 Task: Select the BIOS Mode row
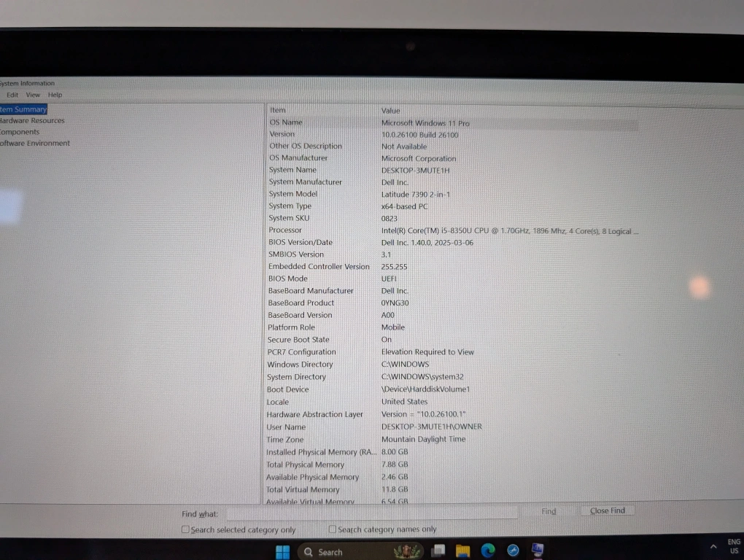tap(453, 279)
